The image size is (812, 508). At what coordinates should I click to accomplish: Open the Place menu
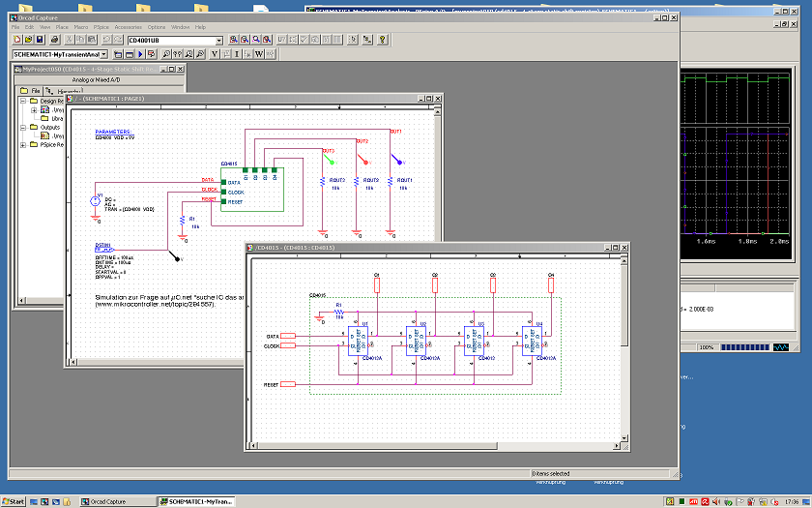[62, 27]
